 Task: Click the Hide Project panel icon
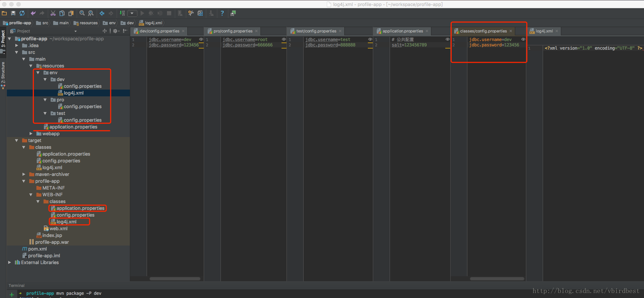coord(125,31)
